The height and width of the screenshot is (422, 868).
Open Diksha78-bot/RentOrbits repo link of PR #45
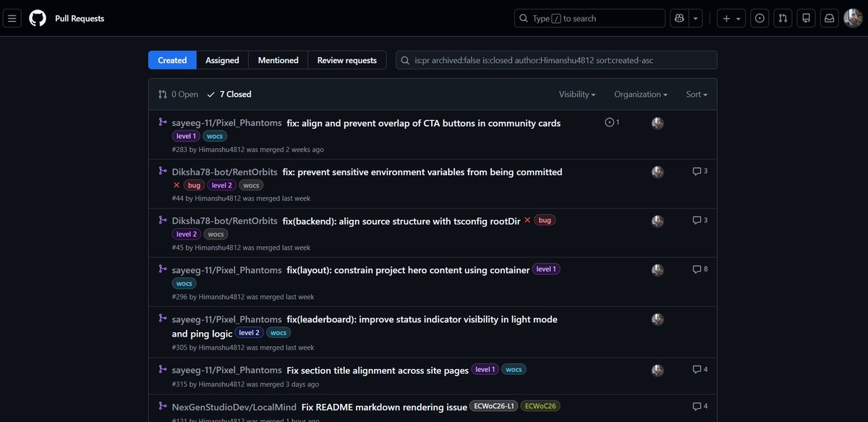(x=225, y=221)
